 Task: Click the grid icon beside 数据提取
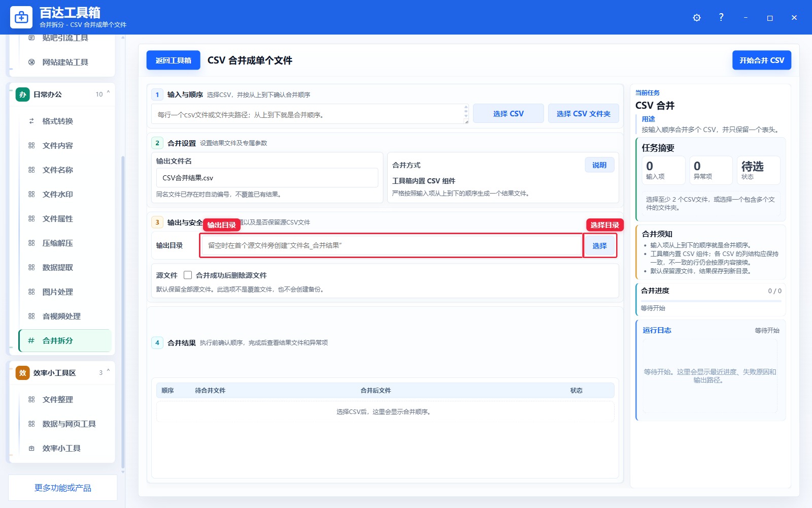(x=31, y=267)
